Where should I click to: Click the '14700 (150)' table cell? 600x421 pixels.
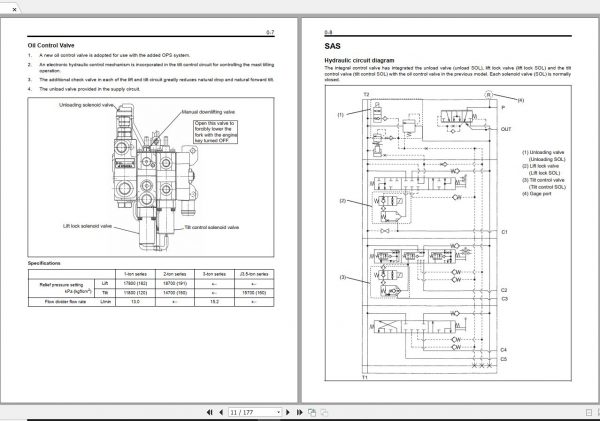point(174,293)
